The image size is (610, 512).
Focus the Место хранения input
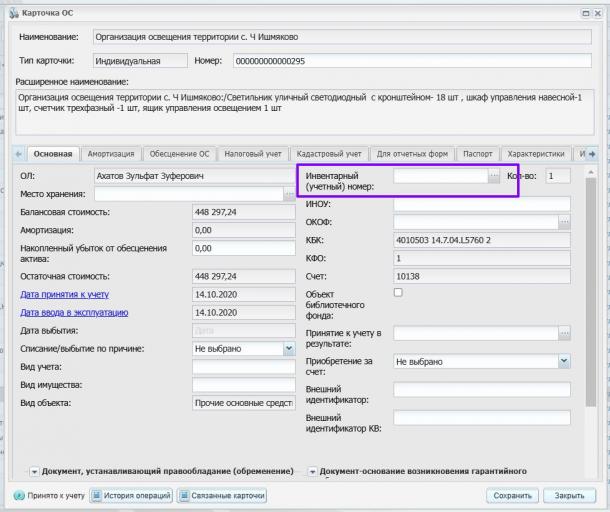[189, 194]
